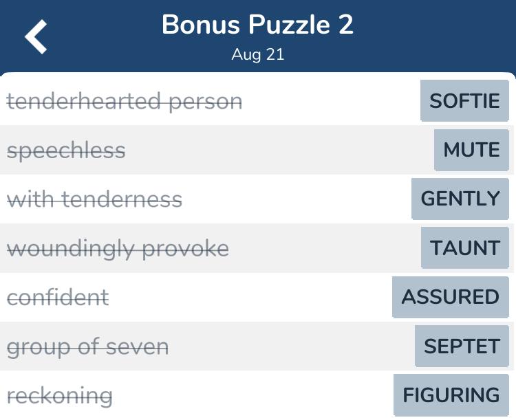Select the FIGURING answer tile
The height and width of the screenshot is (420, 516).
pos(451,395)
